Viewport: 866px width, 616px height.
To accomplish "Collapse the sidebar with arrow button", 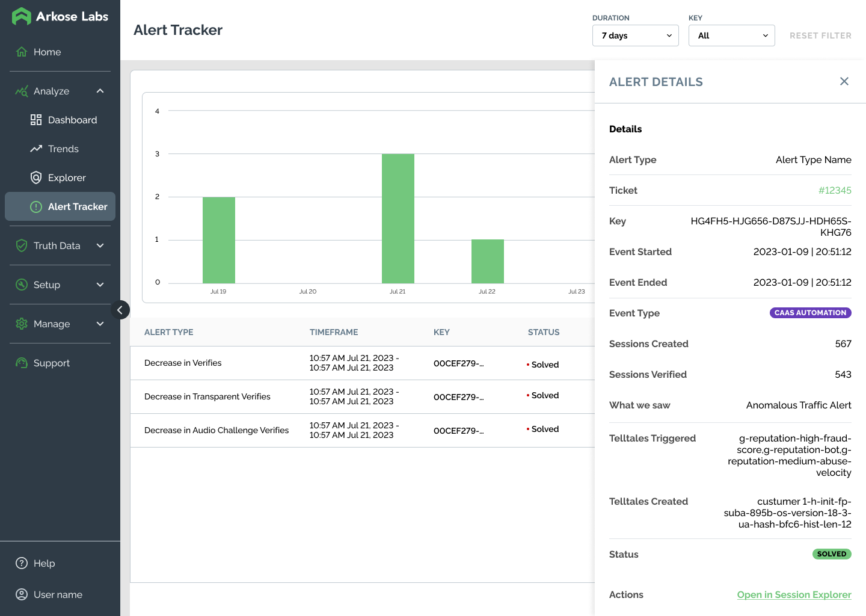I will point(120,310).
